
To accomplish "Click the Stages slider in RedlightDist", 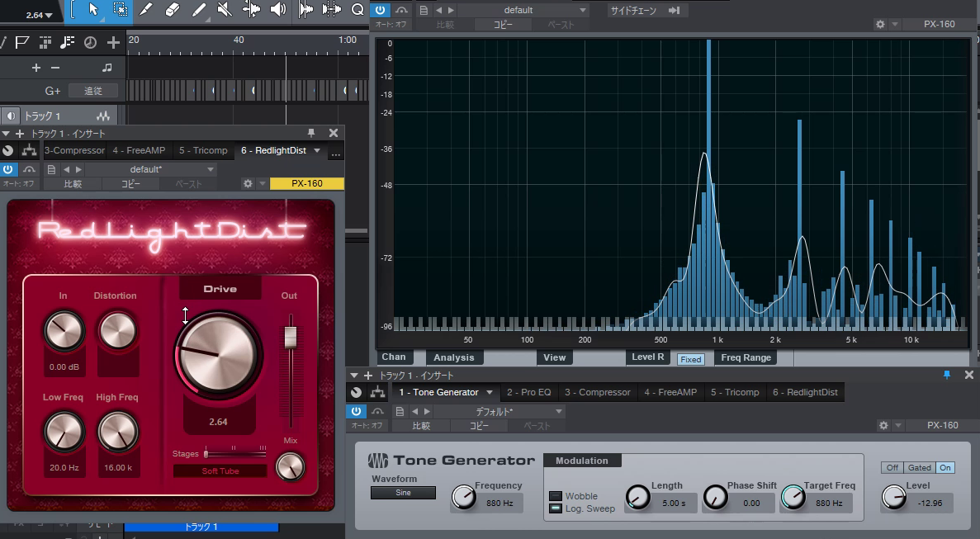I will pyautogui.click(x=235, y=454).
